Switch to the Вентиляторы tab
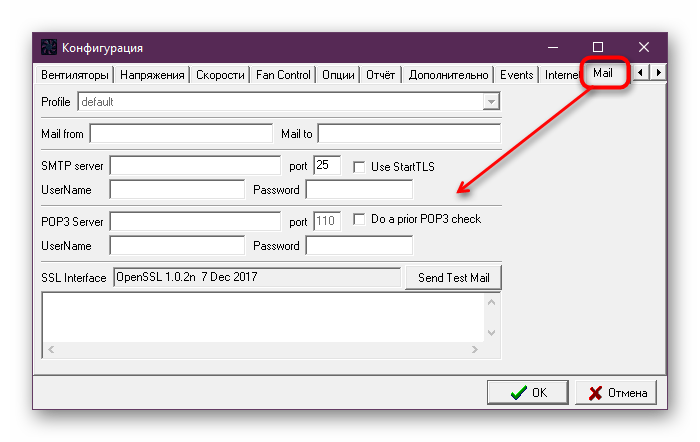This screenshot has height=442, width=700. click(x=74, y=75)
